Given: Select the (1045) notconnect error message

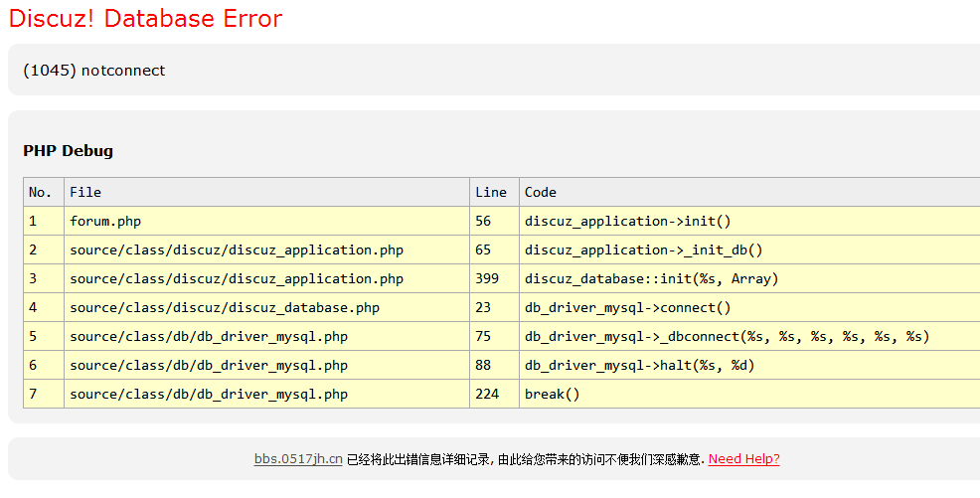Looking at the screenshot, I should pos(94,70).
